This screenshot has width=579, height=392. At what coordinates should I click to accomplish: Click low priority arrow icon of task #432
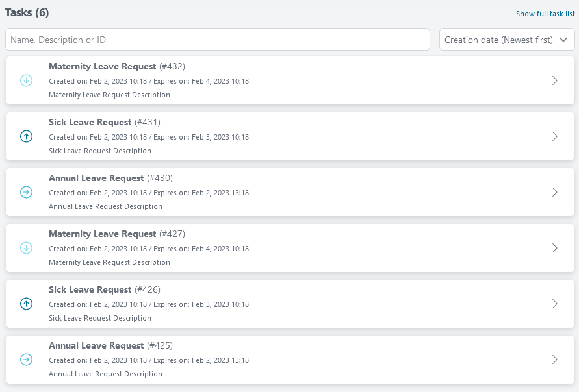pos(26,80)
